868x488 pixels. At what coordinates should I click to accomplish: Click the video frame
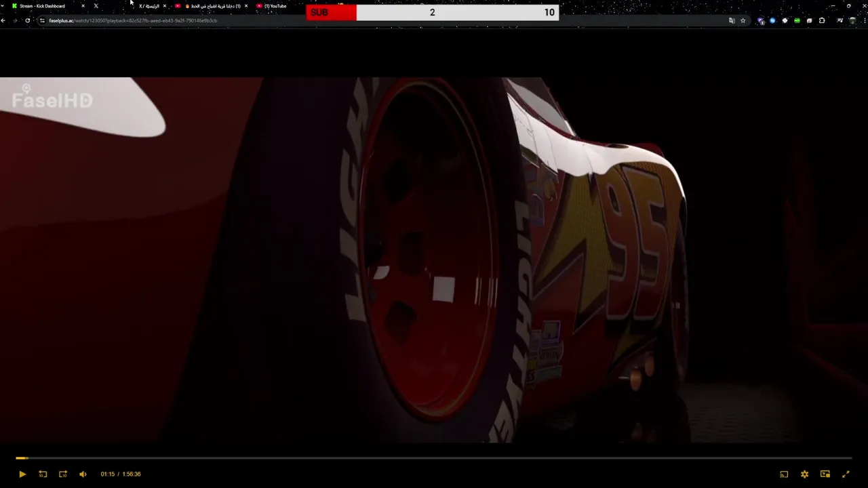(x=434, y=260)
